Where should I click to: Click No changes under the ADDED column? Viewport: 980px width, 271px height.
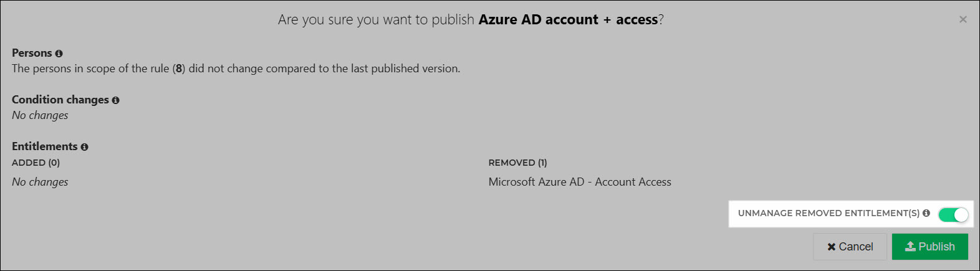click(40, 182)
